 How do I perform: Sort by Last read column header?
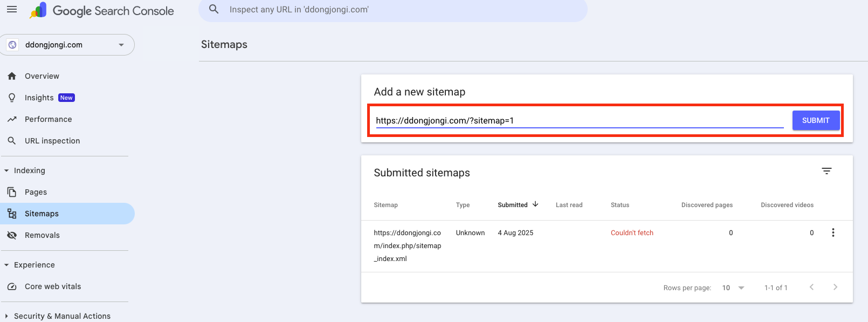click(x=569, y=205)
